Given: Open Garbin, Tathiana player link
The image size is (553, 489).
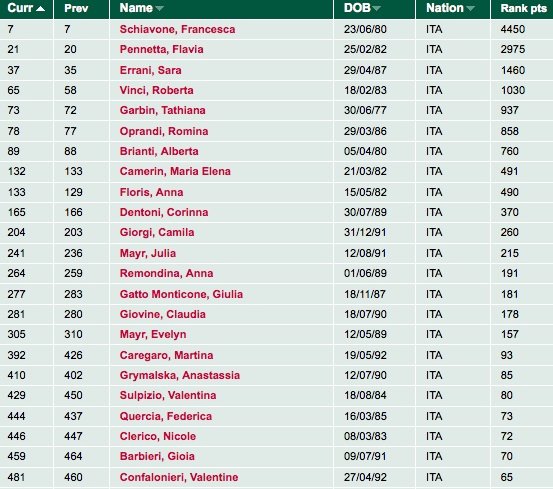Looking at the screenshot, I should tap(163, 110).
